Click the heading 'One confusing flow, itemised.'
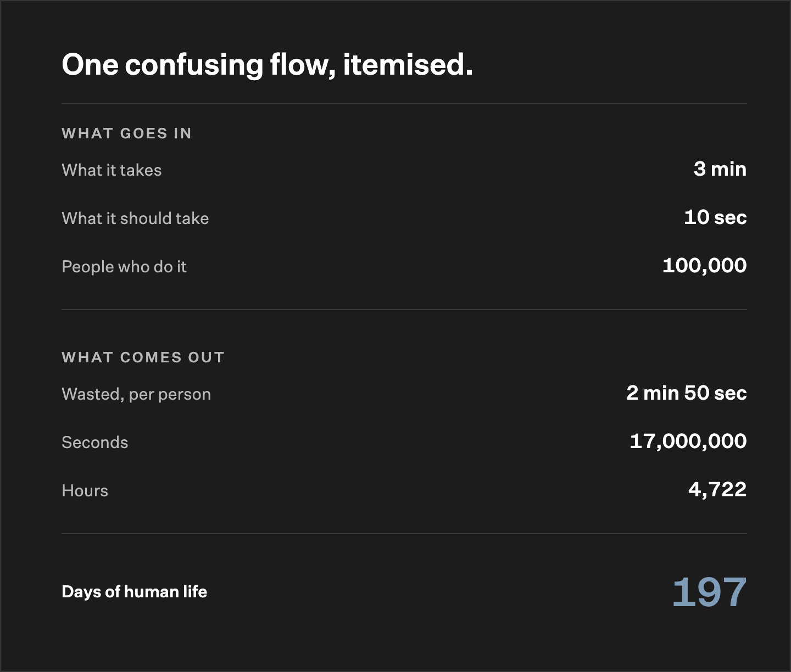The width and height of the screenshot is (791, 672). (267, 65)
